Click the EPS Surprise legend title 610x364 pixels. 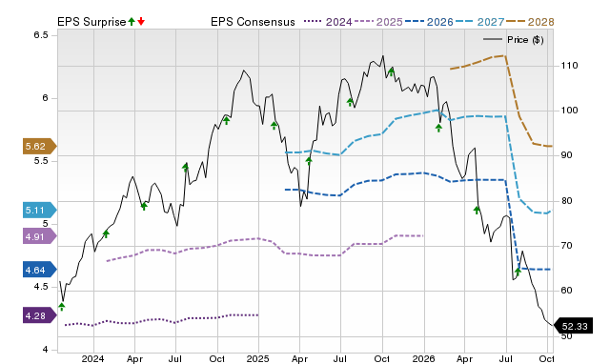pyautogui.click(x=91, y=22)
